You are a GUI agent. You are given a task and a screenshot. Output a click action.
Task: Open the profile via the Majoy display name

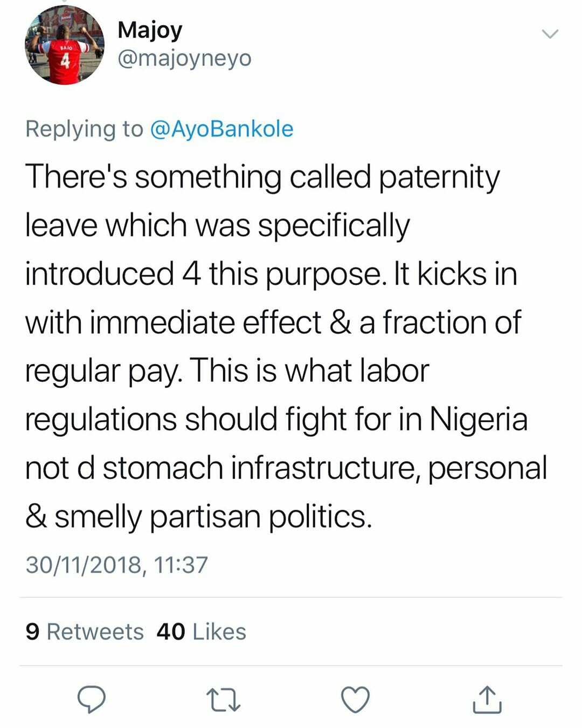pyautogui.click(x=150, y=30)
